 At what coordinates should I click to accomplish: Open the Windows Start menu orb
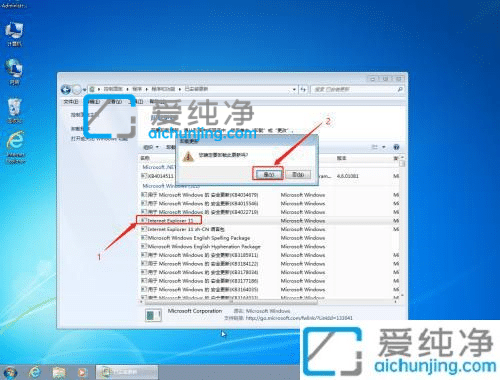(x=9, y=372)
